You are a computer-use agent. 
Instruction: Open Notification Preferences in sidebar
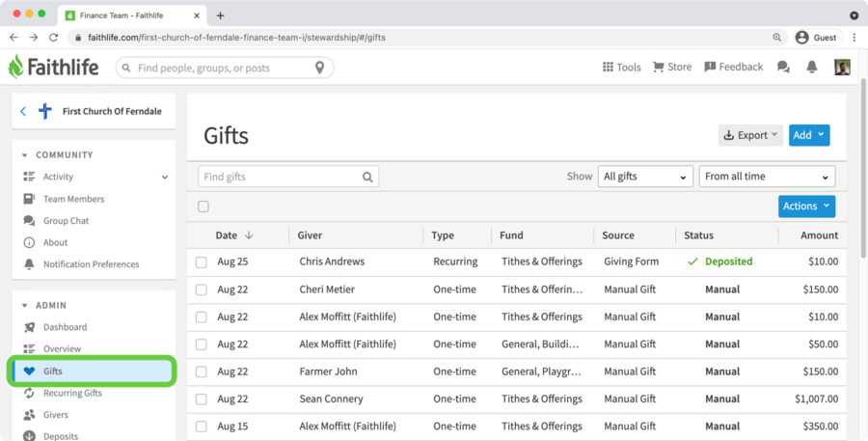(x=92, y=264)
